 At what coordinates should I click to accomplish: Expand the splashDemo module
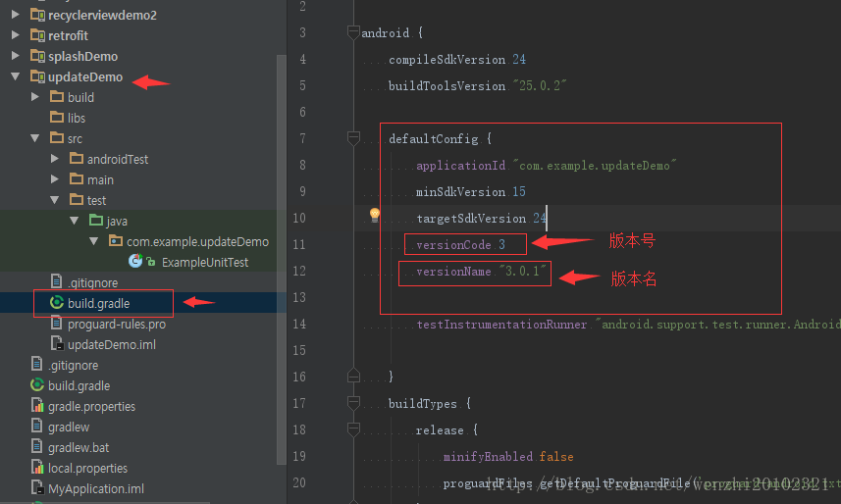coord(16,56)
